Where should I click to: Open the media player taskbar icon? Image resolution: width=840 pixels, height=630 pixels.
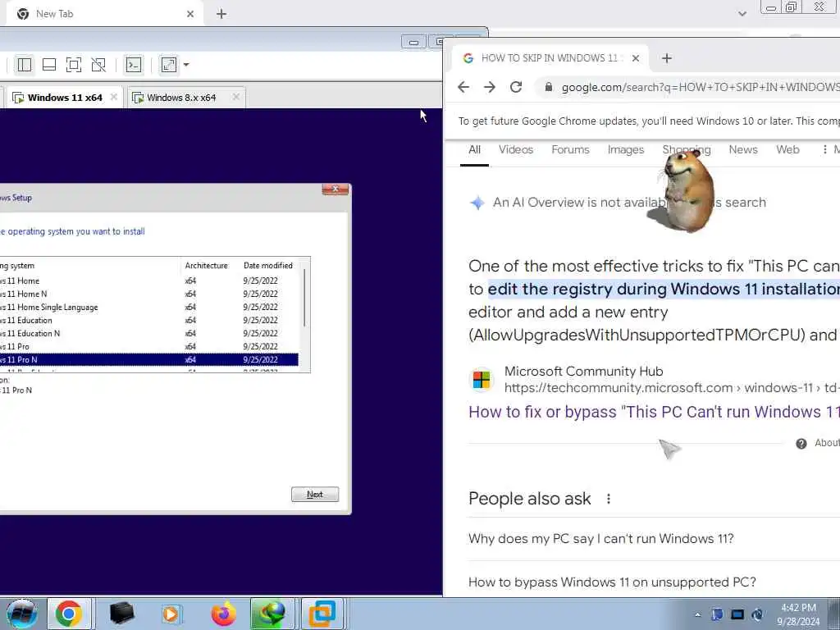pos(171,614)
